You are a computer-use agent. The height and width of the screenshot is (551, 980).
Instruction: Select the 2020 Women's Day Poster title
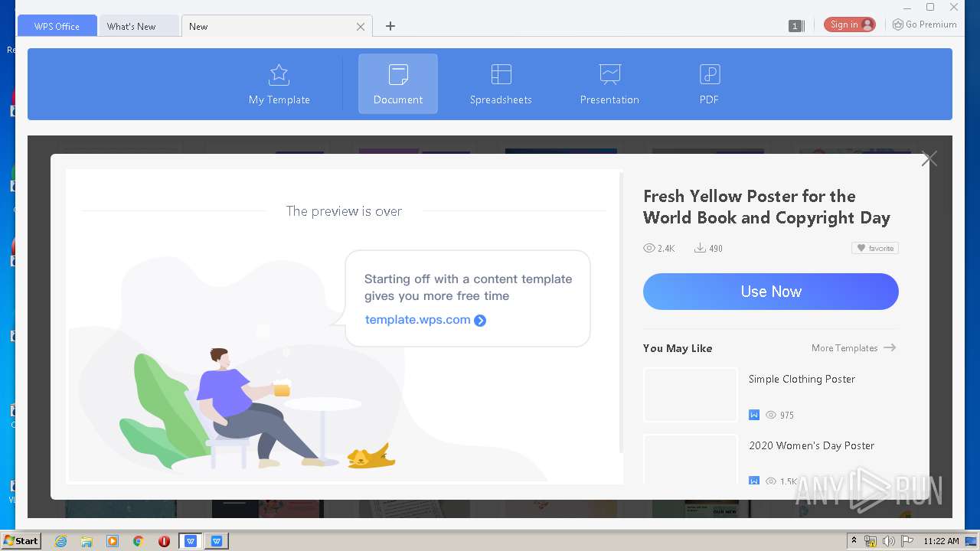tap(812, 445)
